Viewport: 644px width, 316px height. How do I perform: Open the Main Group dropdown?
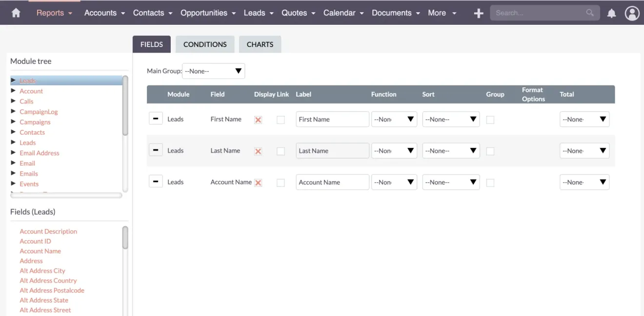click(x=213, y=70)
